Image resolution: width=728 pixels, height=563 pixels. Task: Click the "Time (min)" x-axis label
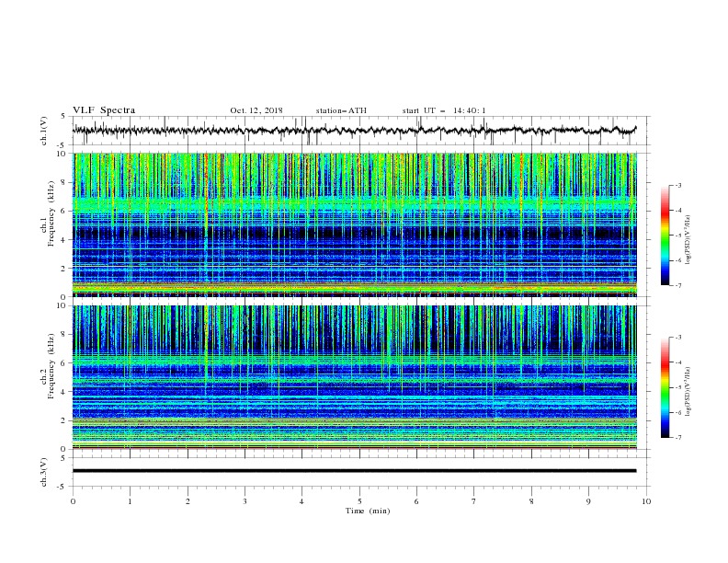(x=368, y=511)
